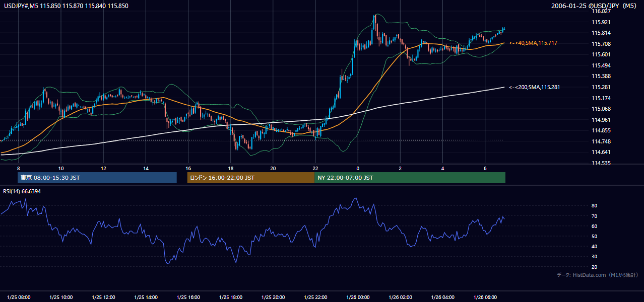
Task: Click the RSI 30 level label
Action: pyautogui.click(x=594, y=257)
